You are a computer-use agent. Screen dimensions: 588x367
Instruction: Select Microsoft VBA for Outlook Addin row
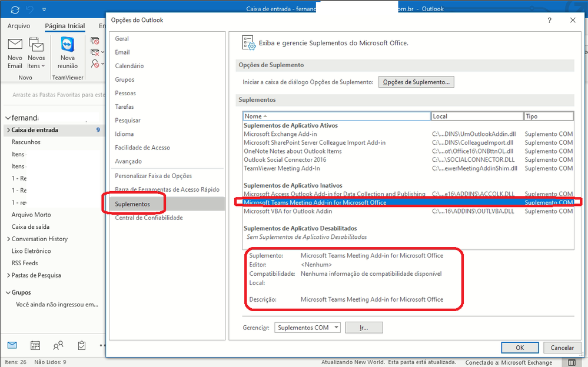(x=408, y=211)
